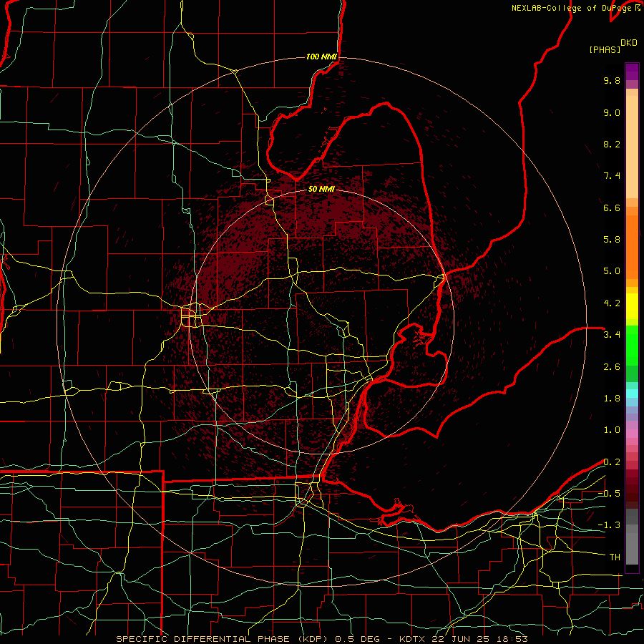
Task: Click the Specific Differential Phase caption at bottom
Action: (322, 639)
